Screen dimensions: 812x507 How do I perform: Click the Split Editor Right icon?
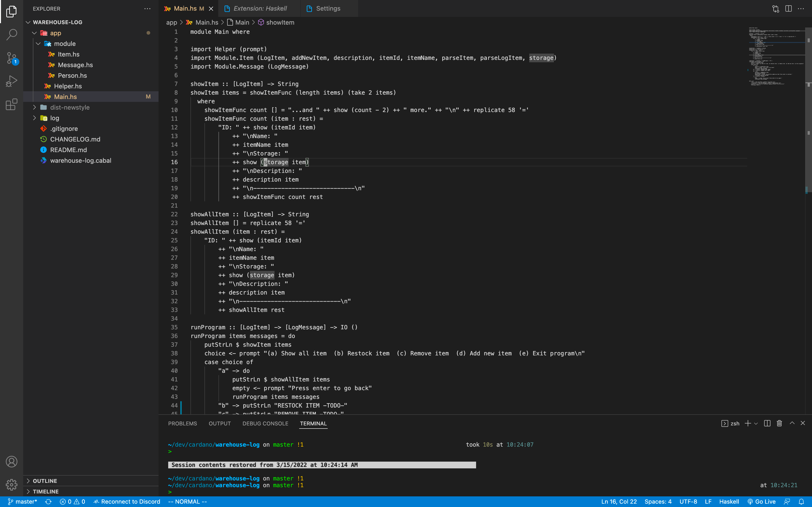pos(789,9)
